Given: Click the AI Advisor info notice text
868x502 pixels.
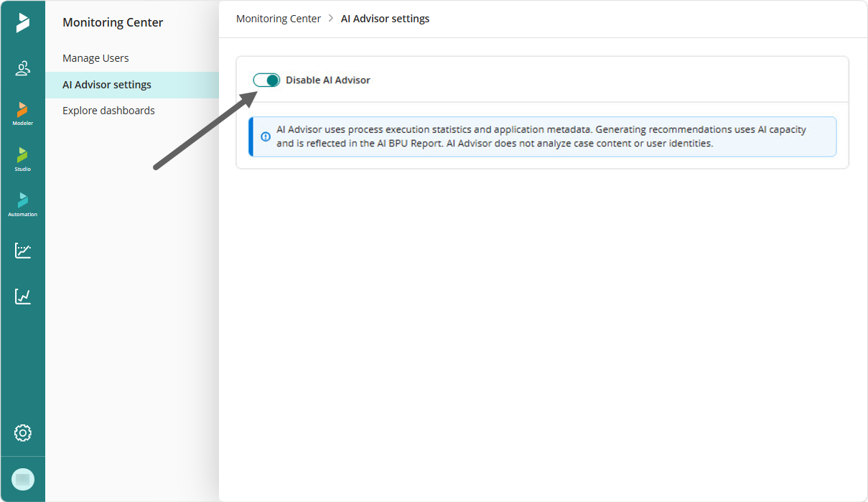Looking at the screenshot, I should (x=541, y=136).
